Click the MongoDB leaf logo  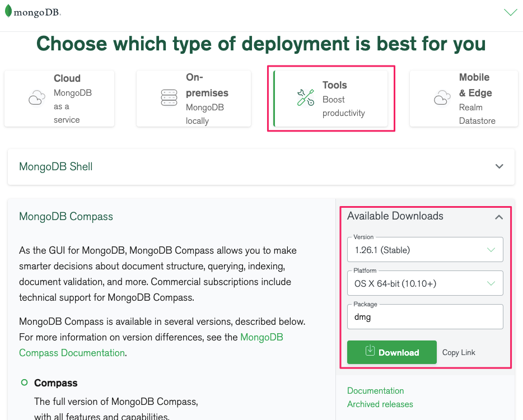tap(8, 11)
